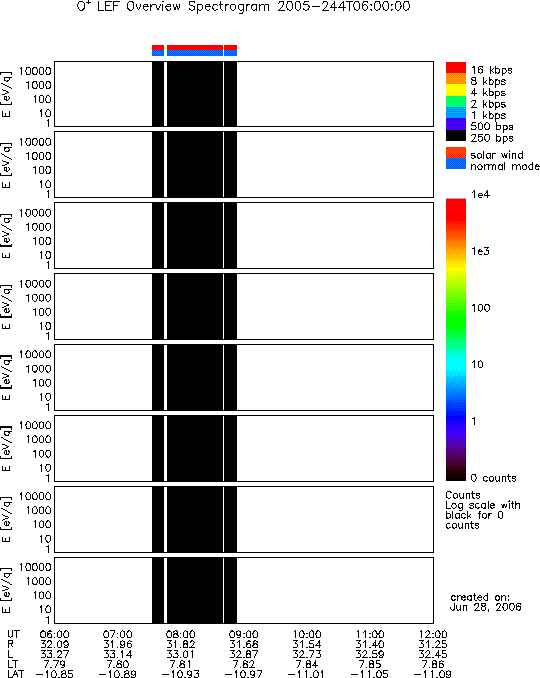Viewport: 540px width, 678px height.
Task: Select the green 2 kbps legend swatch
Action: 456,102
